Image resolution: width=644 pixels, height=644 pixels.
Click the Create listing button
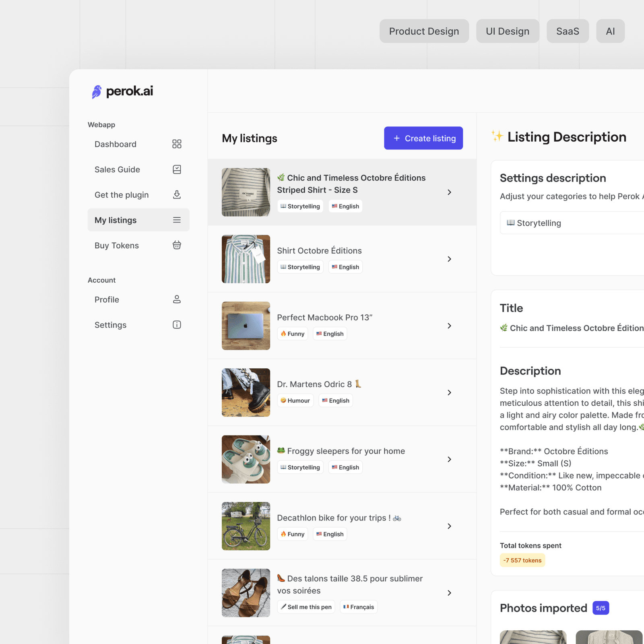point(423,138)
